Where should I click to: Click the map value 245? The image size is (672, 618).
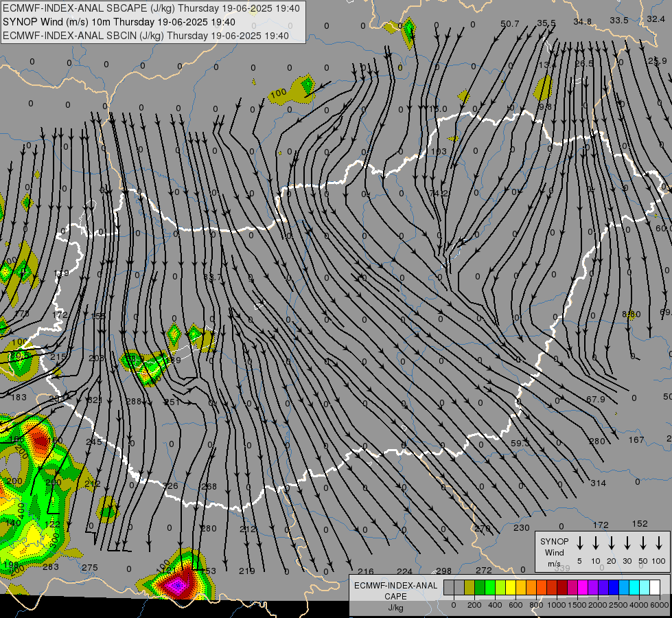[x=94, y=442]
